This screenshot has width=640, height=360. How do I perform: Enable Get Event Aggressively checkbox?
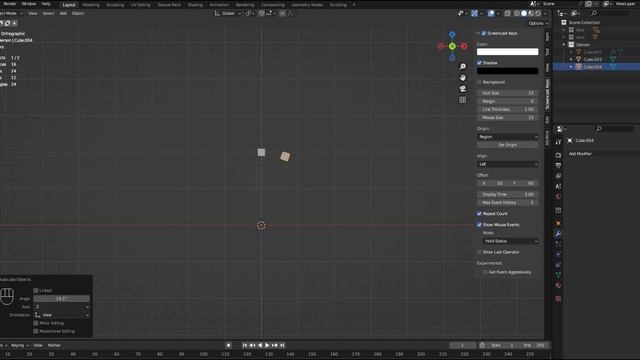coord(485,272)
